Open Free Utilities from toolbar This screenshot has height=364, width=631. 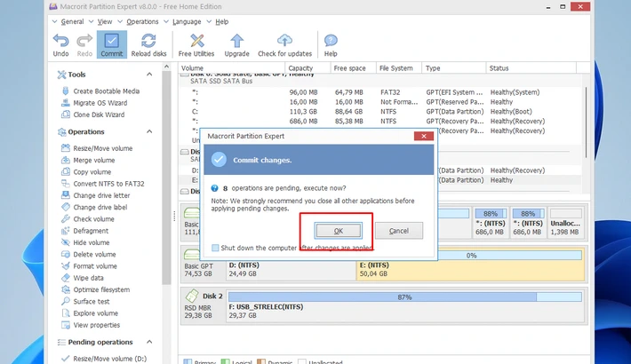pyautogui.click(x=196, y=44)
